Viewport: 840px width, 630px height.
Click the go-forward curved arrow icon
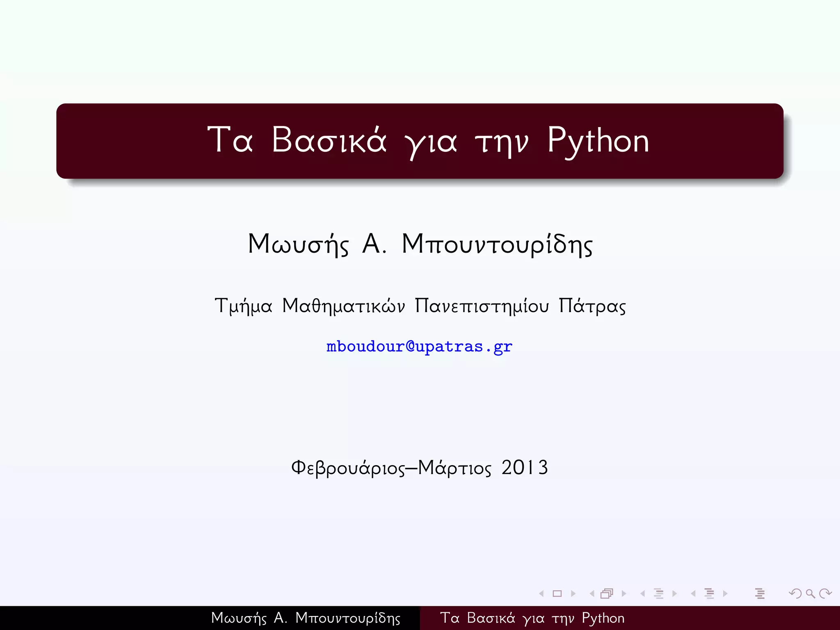[x=825, y=593]
